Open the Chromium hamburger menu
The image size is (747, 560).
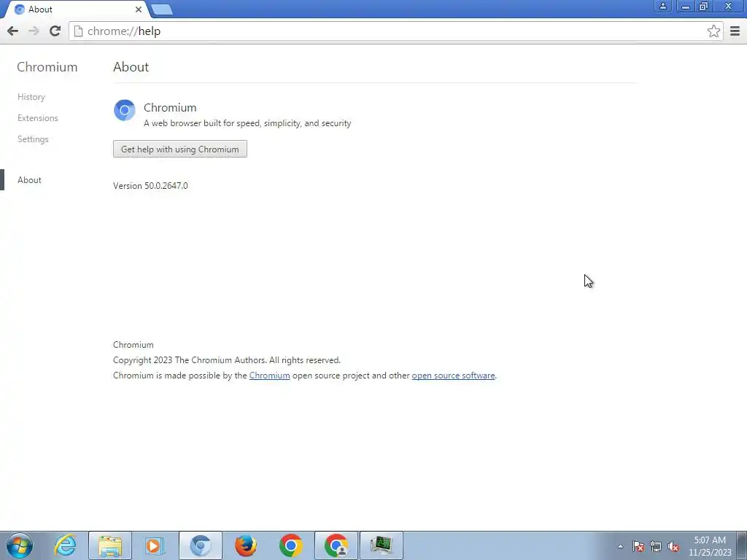735,31
